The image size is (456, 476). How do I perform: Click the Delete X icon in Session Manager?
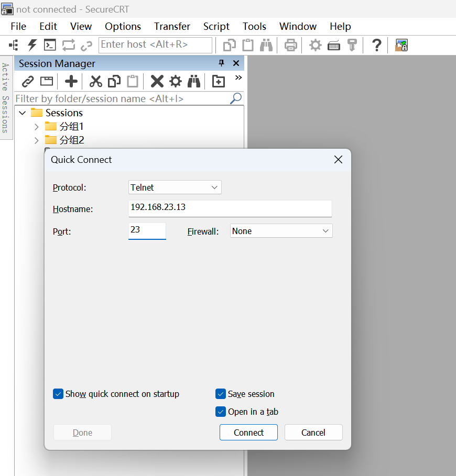point(157,81)
